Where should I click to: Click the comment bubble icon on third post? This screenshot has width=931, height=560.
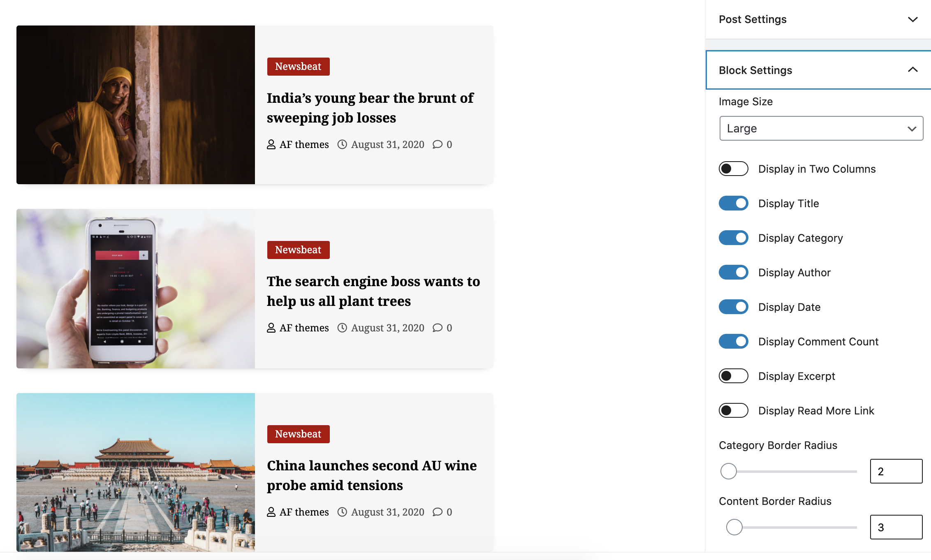tap(438, 512)
